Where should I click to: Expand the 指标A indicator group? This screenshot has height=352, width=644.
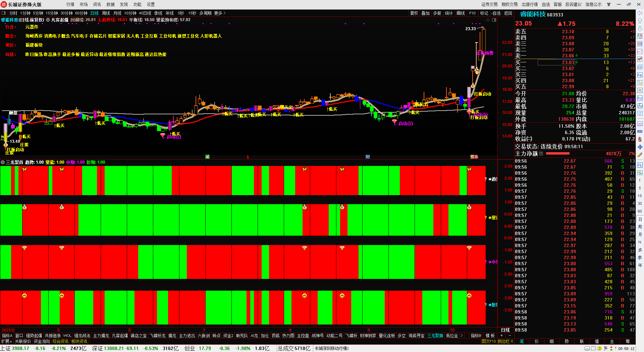tap(7, 336)
